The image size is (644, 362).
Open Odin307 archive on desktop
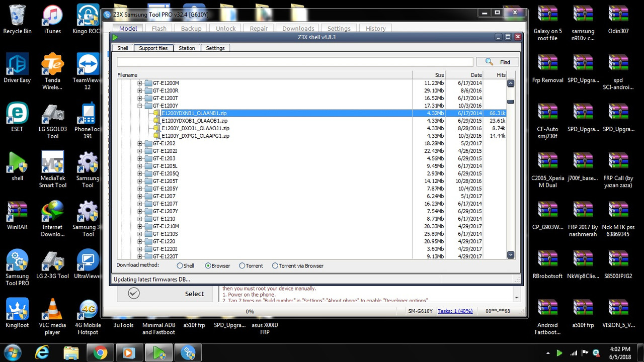618,20
